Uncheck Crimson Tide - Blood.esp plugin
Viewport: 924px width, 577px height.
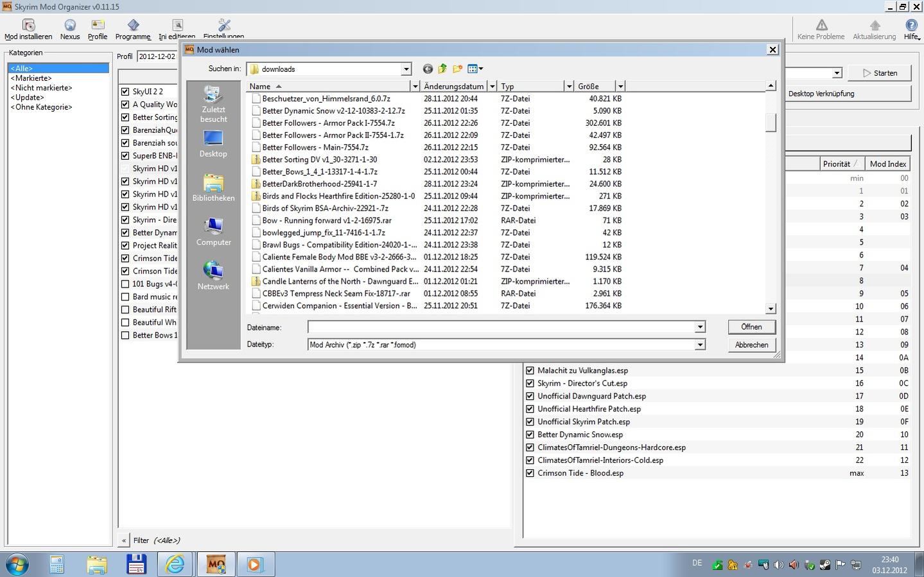click(530, 473)
